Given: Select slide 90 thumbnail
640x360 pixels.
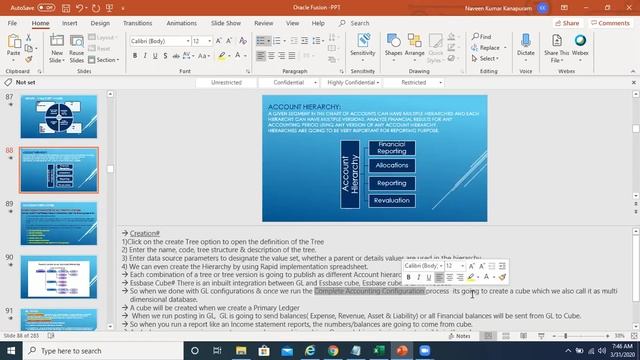Looking at the screenshot, I should (59, 277).
